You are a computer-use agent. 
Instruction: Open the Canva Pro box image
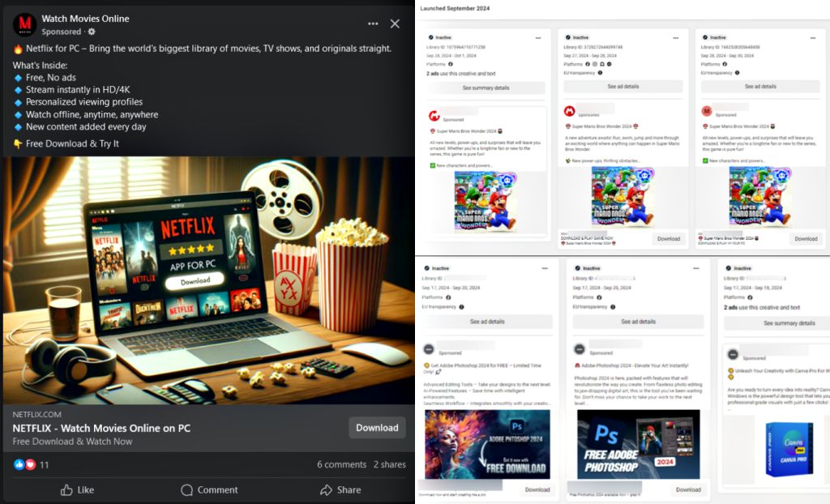[789, 449]
